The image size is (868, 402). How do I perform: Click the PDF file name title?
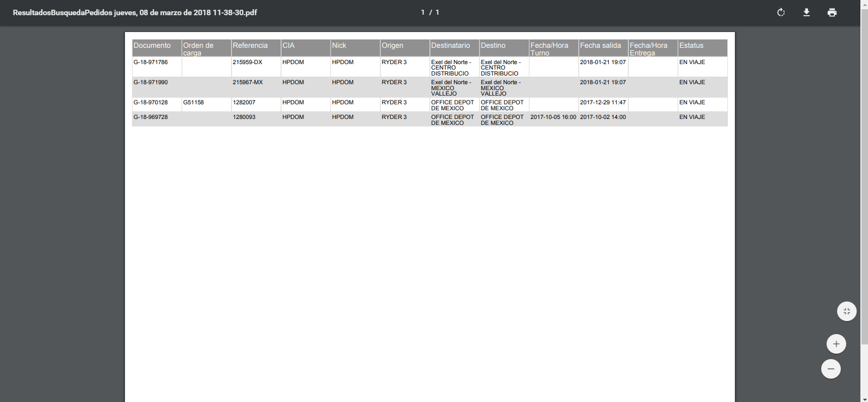coord(135,12)
